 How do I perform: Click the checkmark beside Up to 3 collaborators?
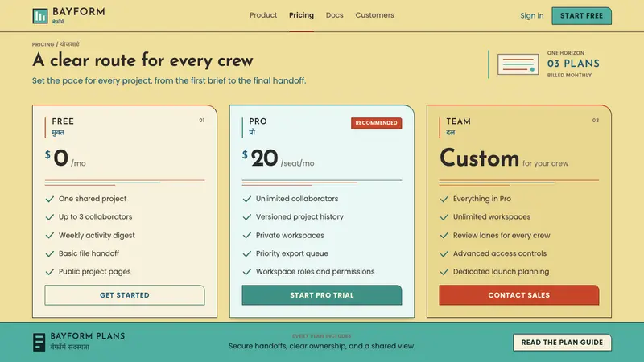(x=50, y=217)
